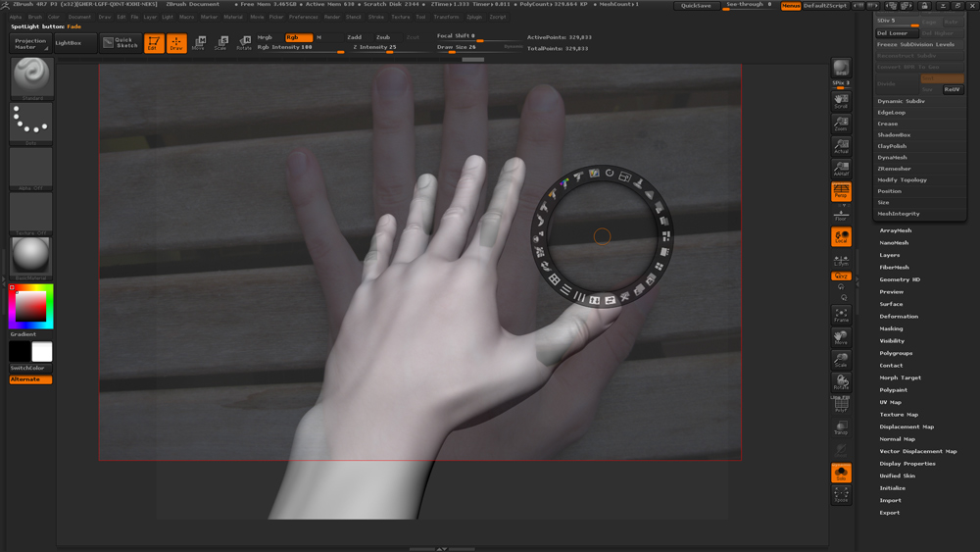
Task: Click the Frame mesh icon
Action: 841,315
